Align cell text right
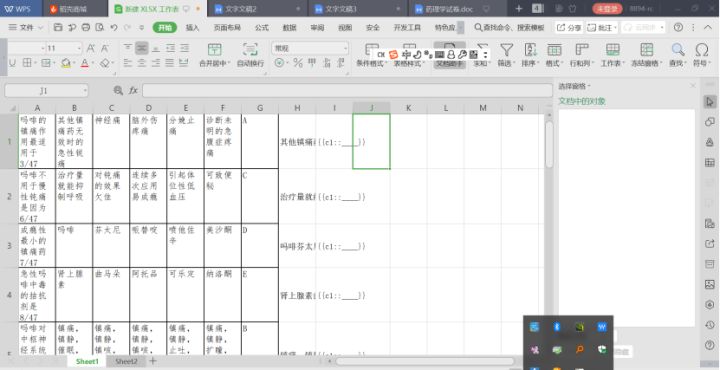Screen dimensions: 720x370 [x=156, y=63]
